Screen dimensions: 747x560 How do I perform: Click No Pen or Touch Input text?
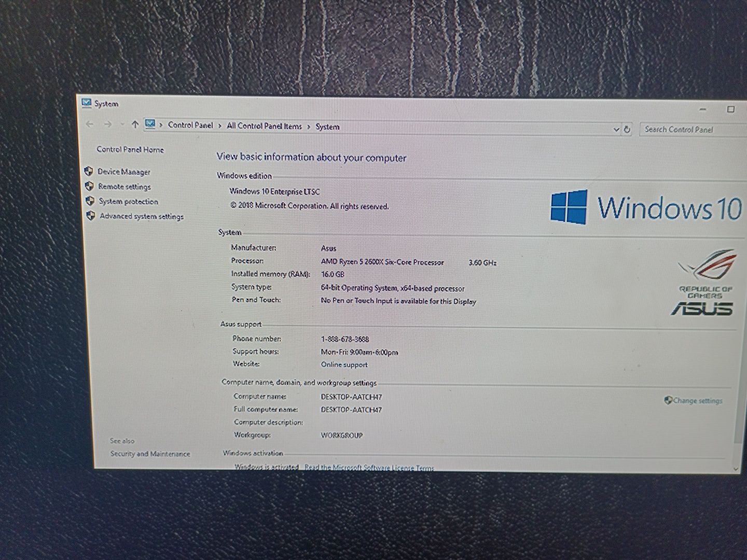pos(398,301)
